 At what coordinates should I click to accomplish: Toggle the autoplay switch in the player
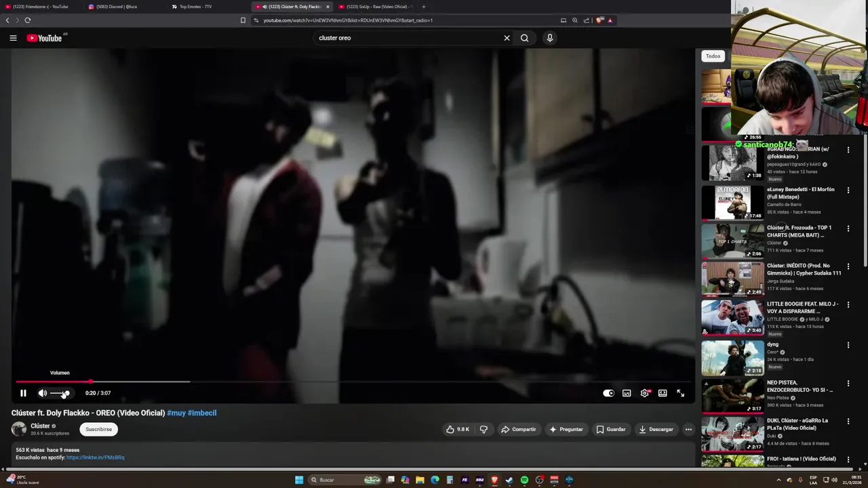point(608,393)
